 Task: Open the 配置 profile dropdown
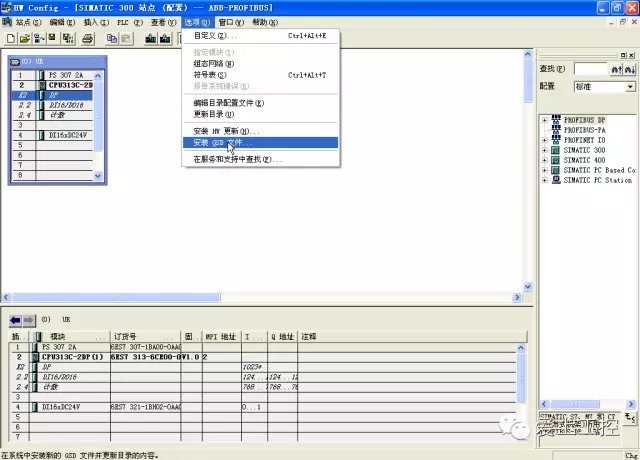point(630,87)
